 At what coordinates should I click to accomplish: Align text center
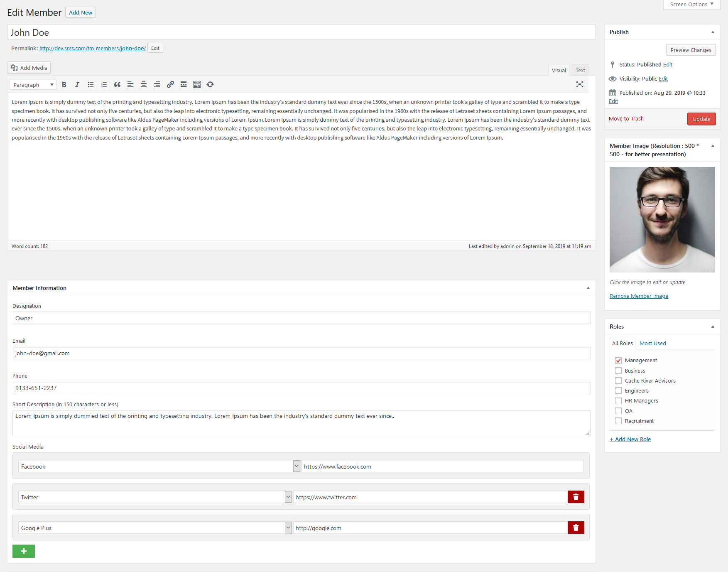tap(144, 84)
